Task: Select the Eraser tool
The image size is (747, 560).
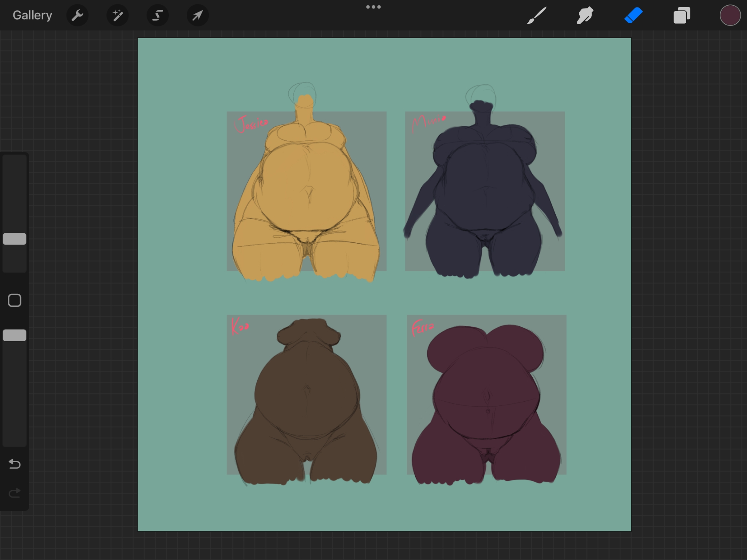Action: pos(633,15)
